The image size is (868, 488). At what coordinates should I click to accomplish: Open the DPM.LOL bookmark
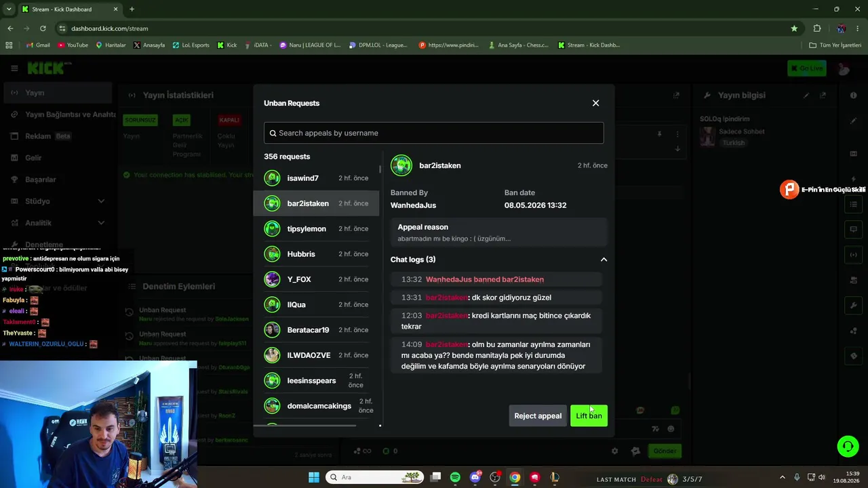point(378,45)
